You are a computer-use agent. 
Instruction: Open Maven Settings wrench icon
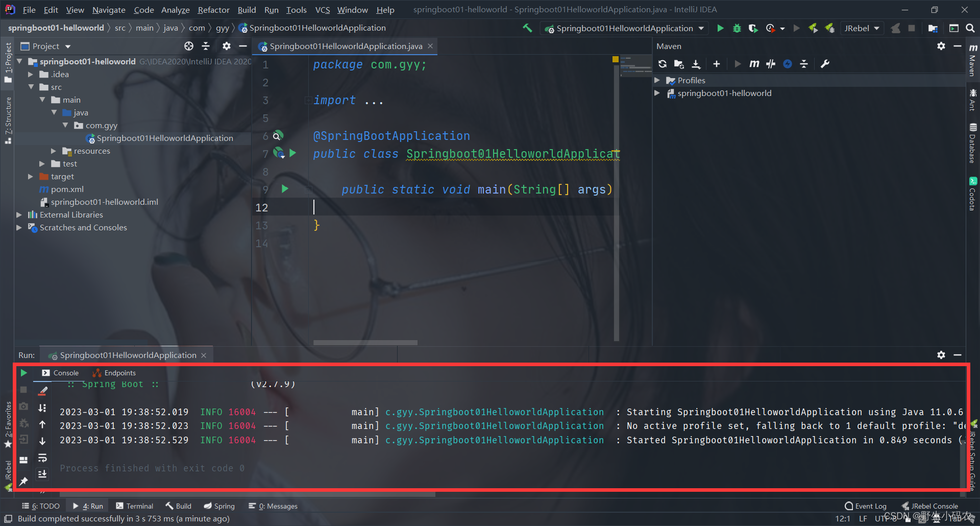pos(825,64)
